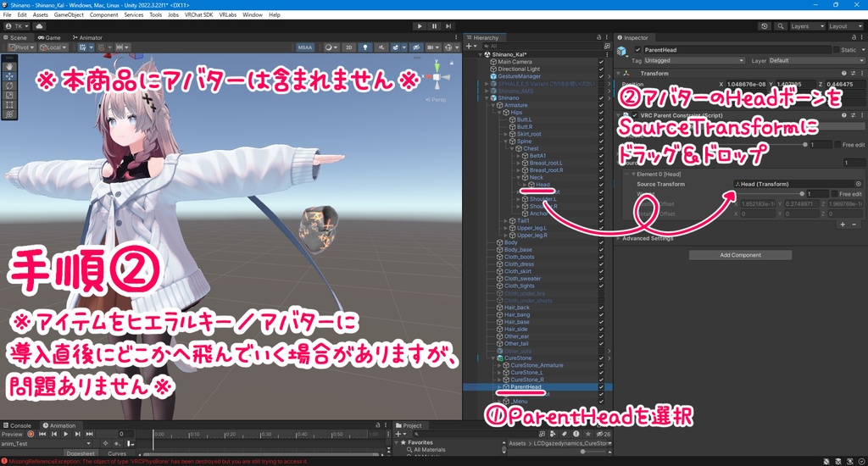This screenshot has height=466, width=868.
Task: Select the Rotate tool in scene toolbar
Action: pyautogui.click(x=9, y=86)
